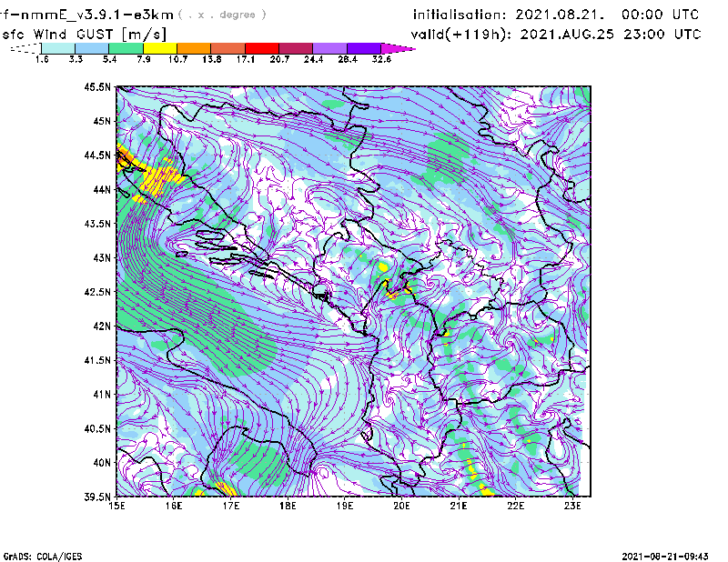Click the magenta arrow at legend's right end
The height and width of the screenshot is (562, 728).
[399, 47]
